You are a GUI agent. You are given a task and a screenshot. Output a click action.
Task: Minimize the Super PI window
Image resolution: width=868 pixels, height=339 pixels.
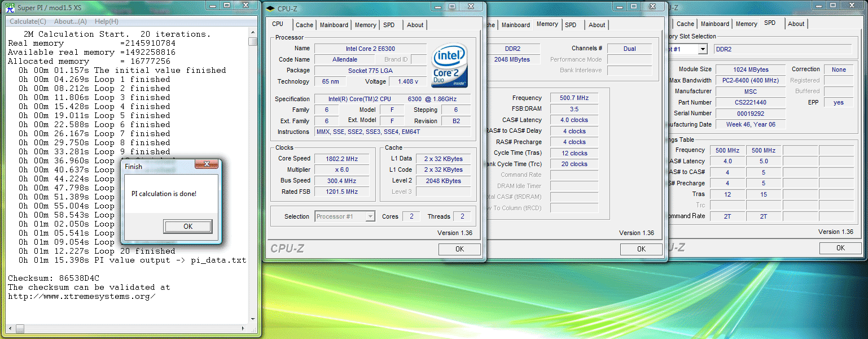(212, 5)
